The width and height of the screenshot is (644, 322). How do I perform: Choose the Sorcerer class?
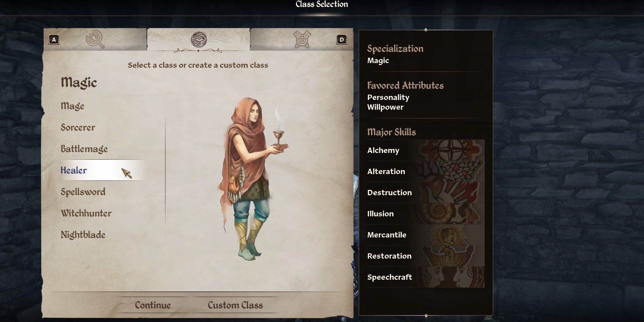coord(78,127)
